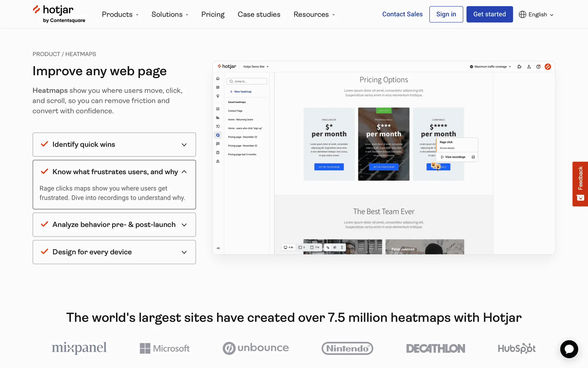Click the globe language icon
588x368 pixels.
522,14
